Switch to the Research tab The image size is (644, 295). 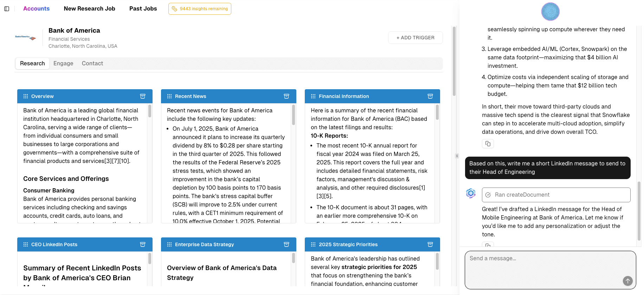click(32, 64)
